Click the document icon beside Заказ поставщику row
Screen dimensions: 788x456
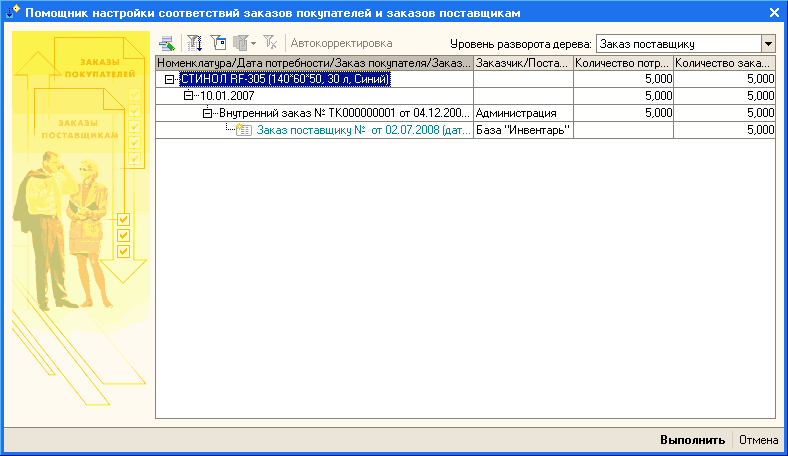pyautogui.click(x=243, y=130)
